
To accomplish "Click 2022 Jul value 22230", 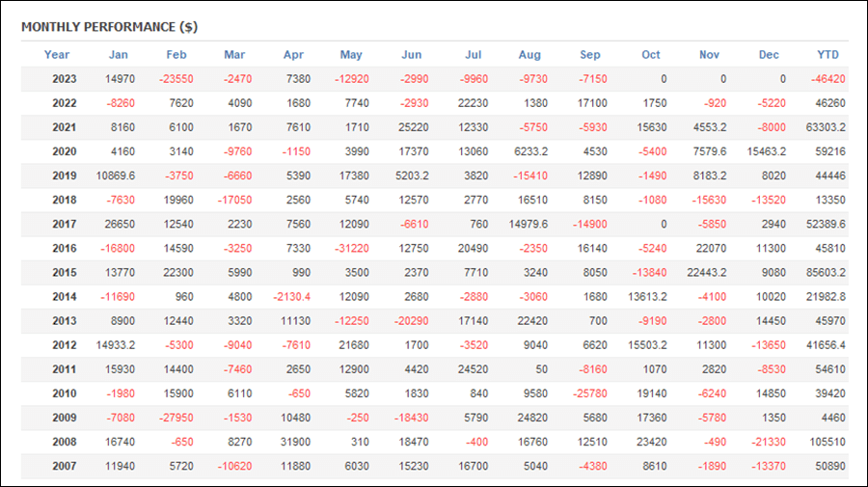I will pyautogui.click(x=473, y=103).
